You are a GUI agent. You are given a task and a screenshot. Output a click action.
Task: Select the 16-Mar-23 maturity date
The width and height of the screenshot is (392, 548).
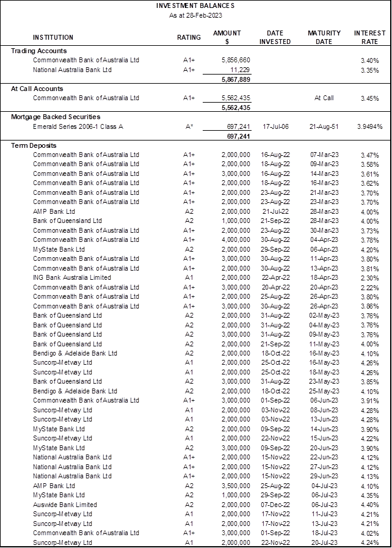pyautogui.click(x=324, y=183)
